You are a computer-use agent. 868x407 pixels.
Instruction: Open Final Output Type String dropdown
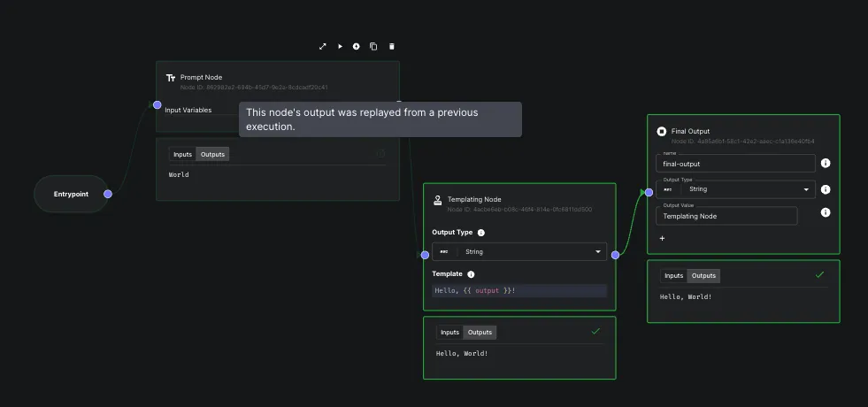point(735,189)
